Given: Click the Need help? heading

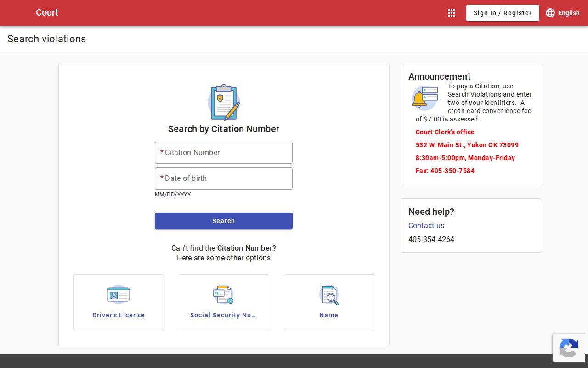Looking at the screenshot, I should (x=431, y=212).
